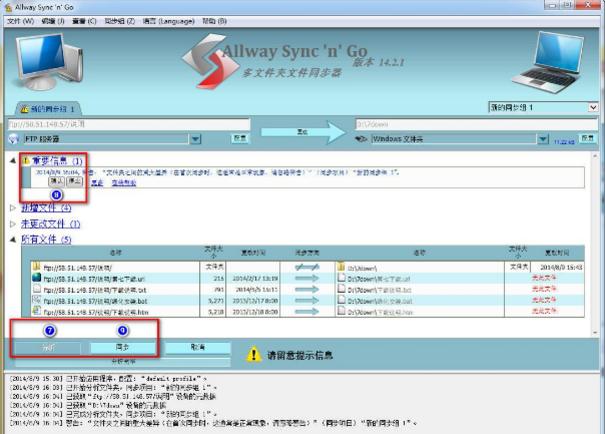Click the left ftp://58.51.148.57 path input field

click(129, 124)
